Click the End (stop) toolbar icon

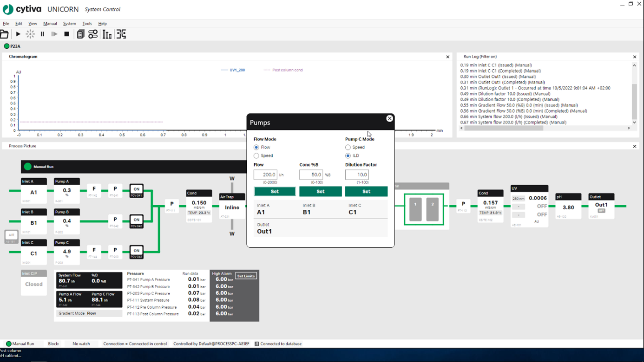66,34
